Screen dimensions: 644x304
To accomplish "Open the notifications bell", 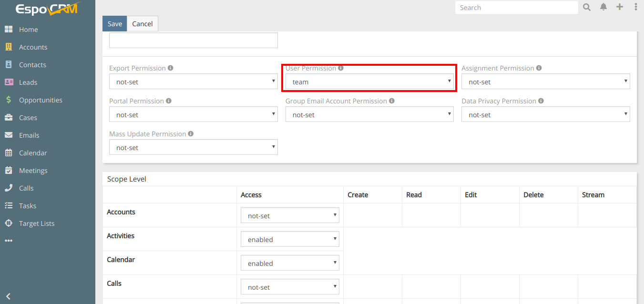I will (x=603, y=7).
